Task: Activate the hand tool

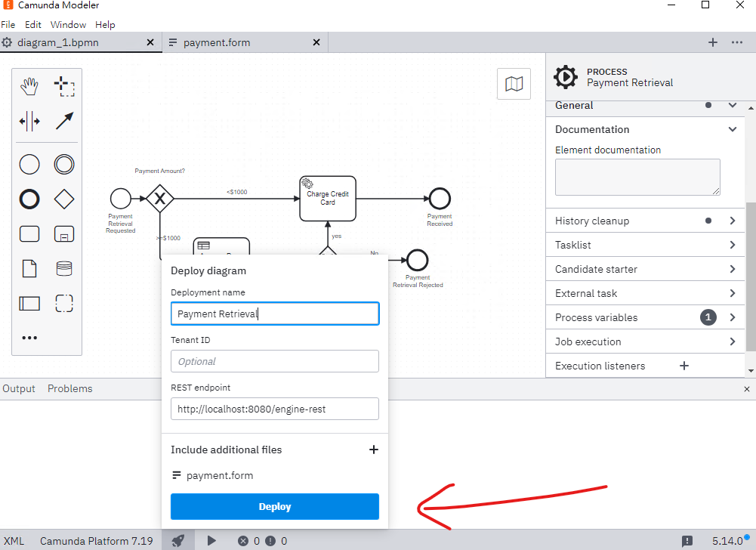Action: point(29,86)
